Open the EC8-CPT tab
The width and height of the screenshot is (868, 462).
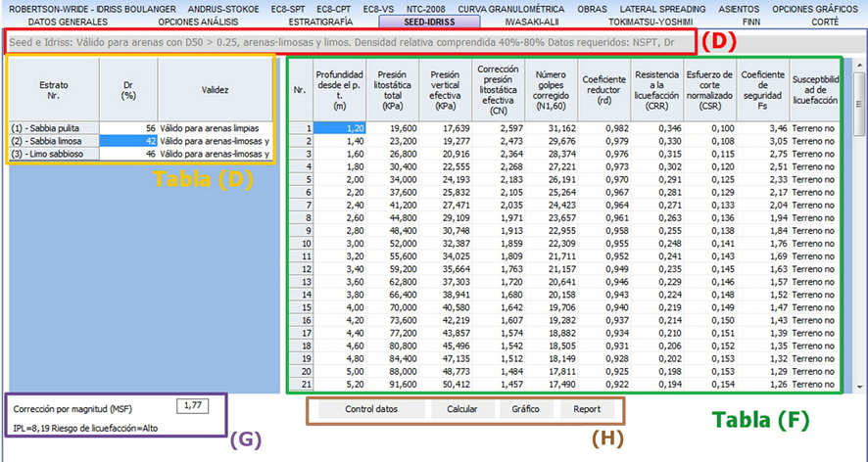[x=334, y=10]
